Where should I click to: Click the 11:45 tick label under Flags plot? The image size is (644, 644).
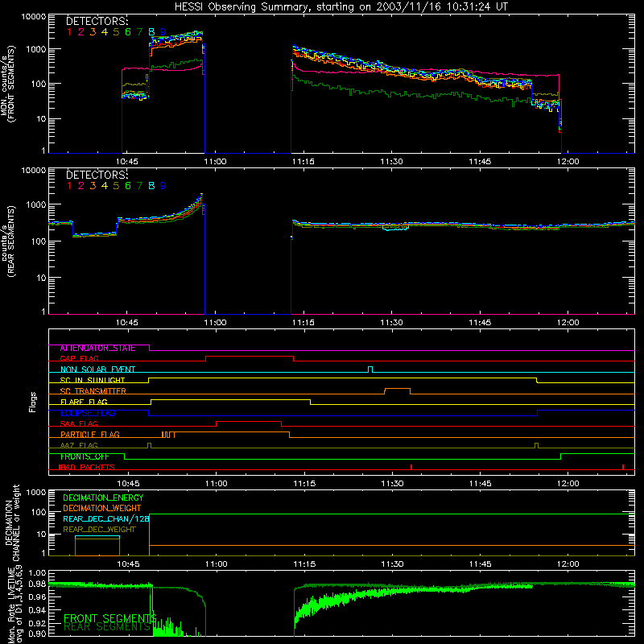pos(480,484)
